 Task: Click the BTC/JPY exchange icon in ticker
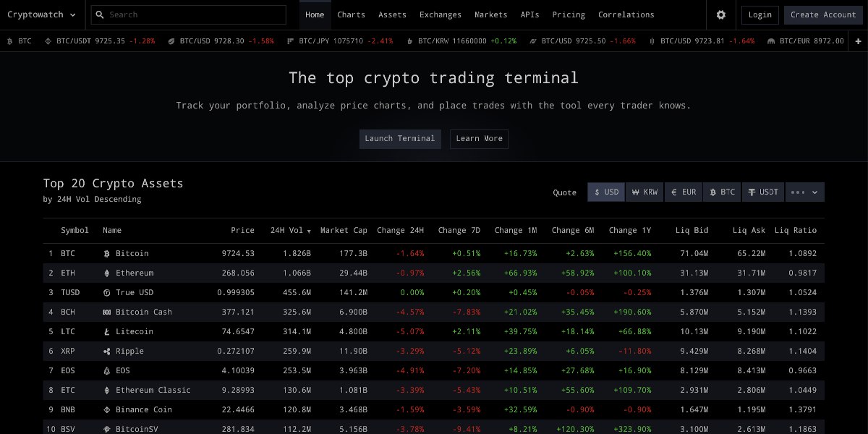click(291, 41)
